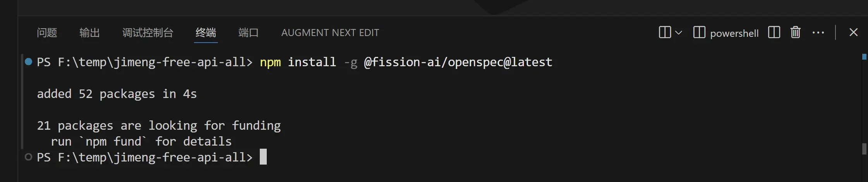This screenshot has height=182, width=868.
Task: Click the split terminal icon beside the trash
Action: pyautogui.click(x=774, y=32)
